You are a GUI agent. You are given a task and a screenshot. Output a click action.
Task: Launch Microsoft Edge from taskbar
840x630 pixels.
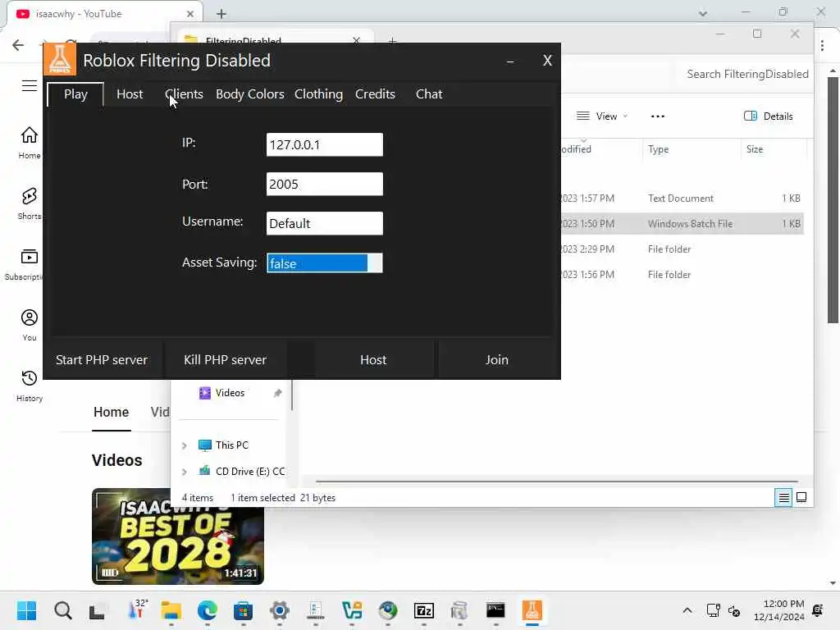tap(208, 610)
